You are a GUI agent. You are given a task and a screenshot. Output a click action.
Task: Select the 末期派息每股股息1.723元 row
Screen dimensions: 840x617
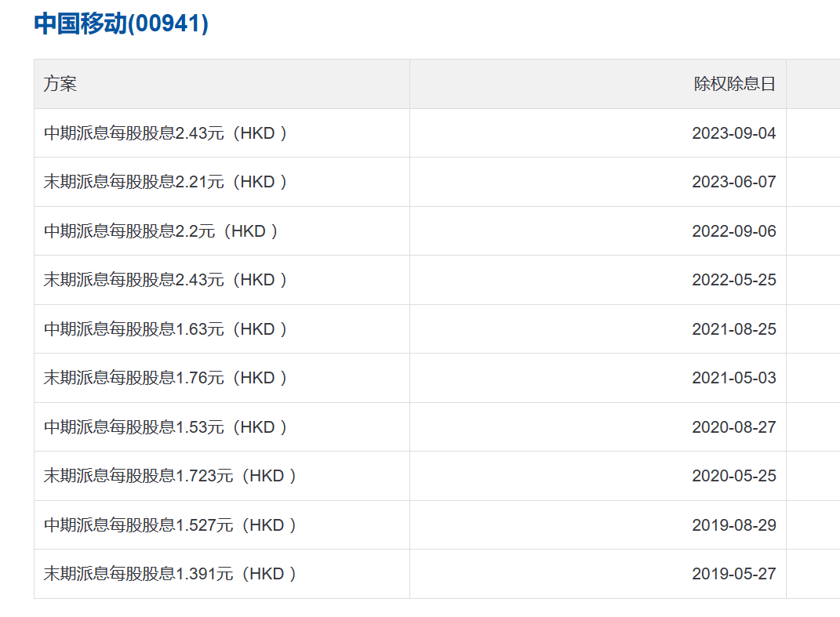click(437, 476)
